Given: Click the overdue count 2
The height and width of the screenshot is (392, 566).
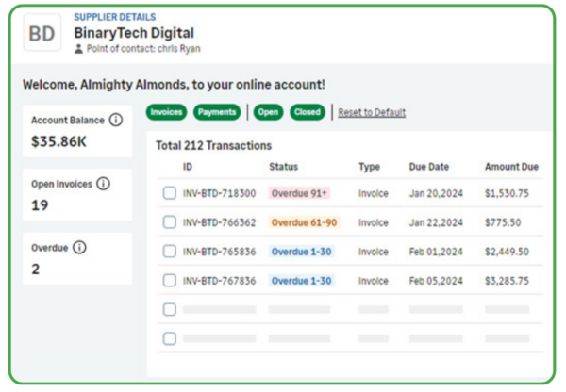Looking at the screenshot, I should (x=36, y=269).
